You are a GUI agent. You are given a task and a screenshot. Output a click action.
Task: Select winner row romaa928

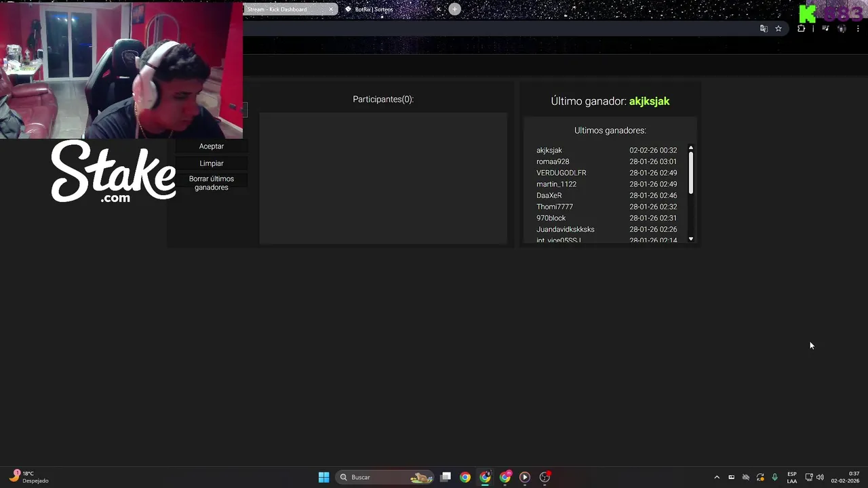coord(606,161)
